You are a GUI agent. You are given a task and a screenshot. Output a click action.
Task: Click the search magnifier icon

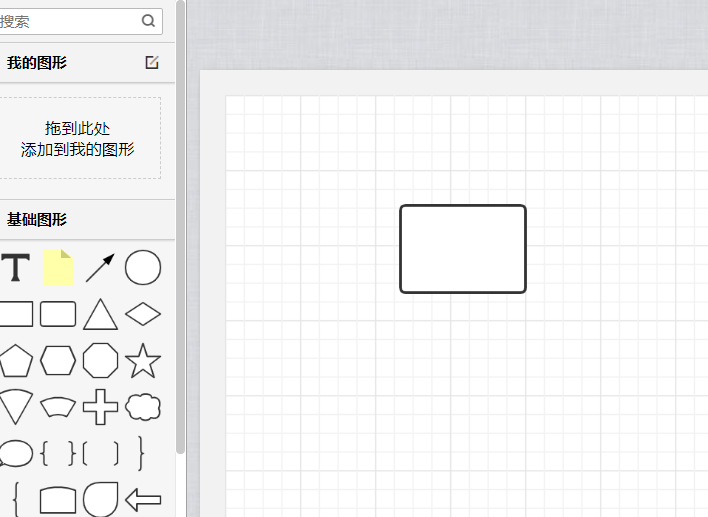click(x=148, y=20)
